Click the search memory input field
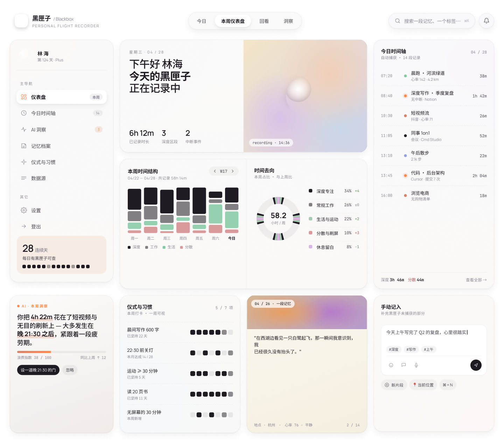 [432, 21]
